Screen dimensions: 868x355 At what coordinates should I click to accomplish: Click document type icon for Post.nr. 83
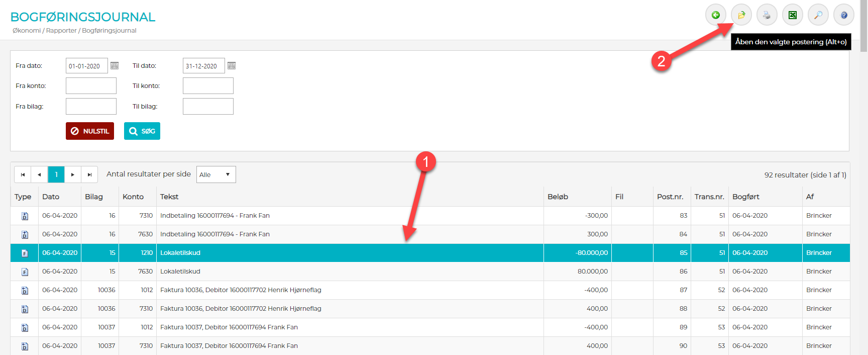(25, 216)
